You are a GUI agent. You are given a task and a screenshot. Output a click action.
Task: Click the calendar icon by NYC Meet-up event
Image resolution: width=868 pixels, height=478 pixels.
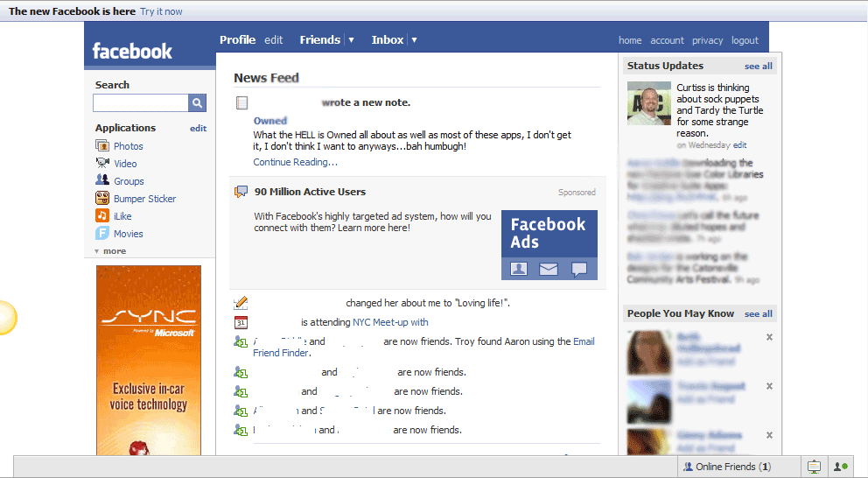click(241, 322)
